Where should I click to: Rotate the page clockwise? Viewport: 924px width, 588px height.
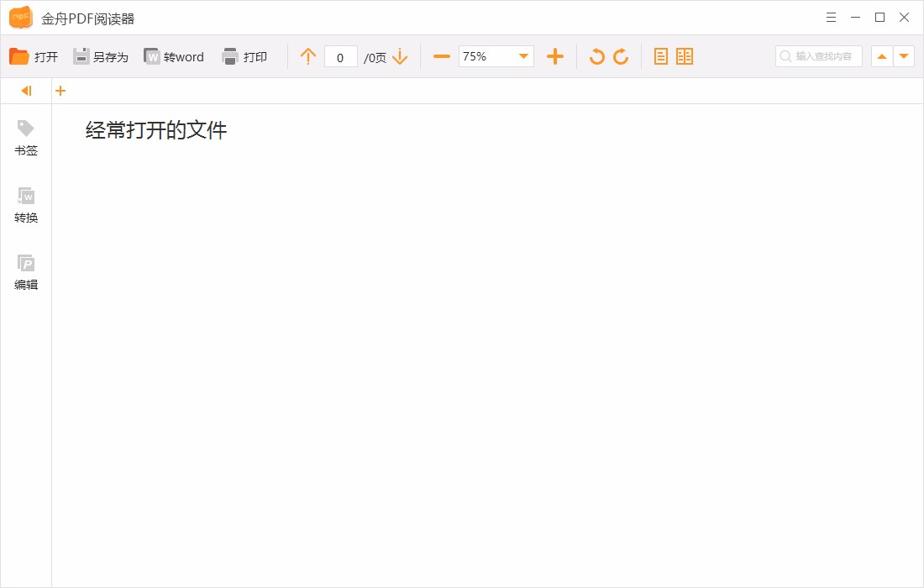coord(621,56)
